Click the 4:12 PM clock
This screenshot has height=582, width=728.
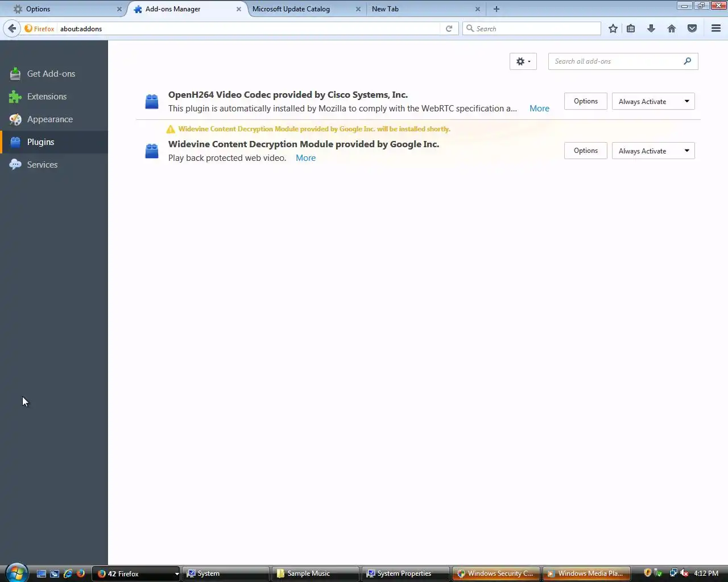(x=706, y=573)
